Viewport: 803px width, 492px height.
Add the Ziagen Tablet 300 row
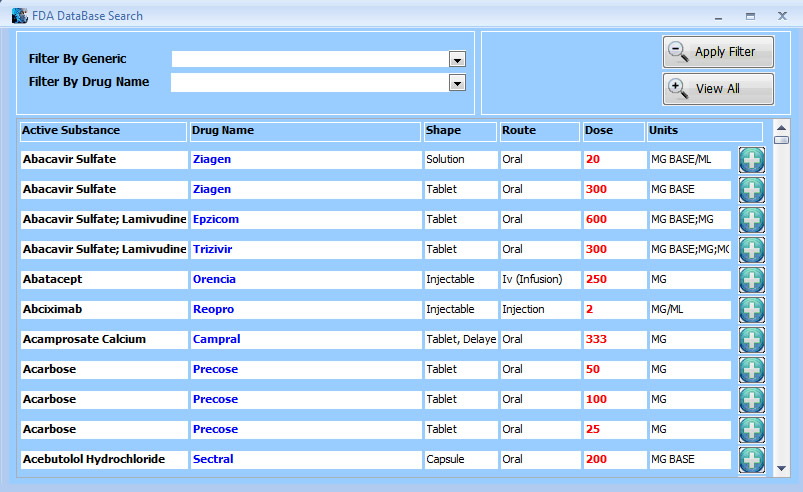(x=751, y=190)
